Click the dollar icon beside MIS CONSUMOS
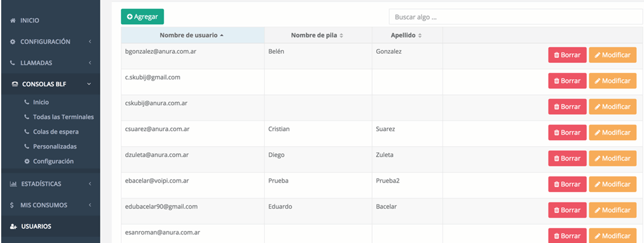644x243 pixels. [13, 205]
